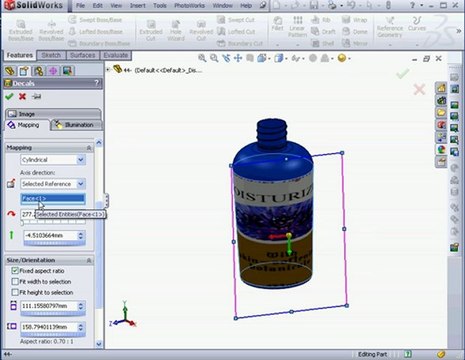The image size is (465, 360).
Task: Click the Swept Cut button
Action: pyautogui.click(x=236, y=20)
